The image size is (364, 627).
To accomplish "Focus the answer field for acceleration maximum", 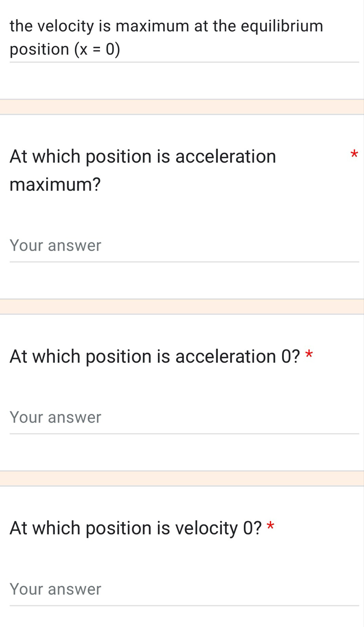I will pyautogui.click(x=184, y=246).
